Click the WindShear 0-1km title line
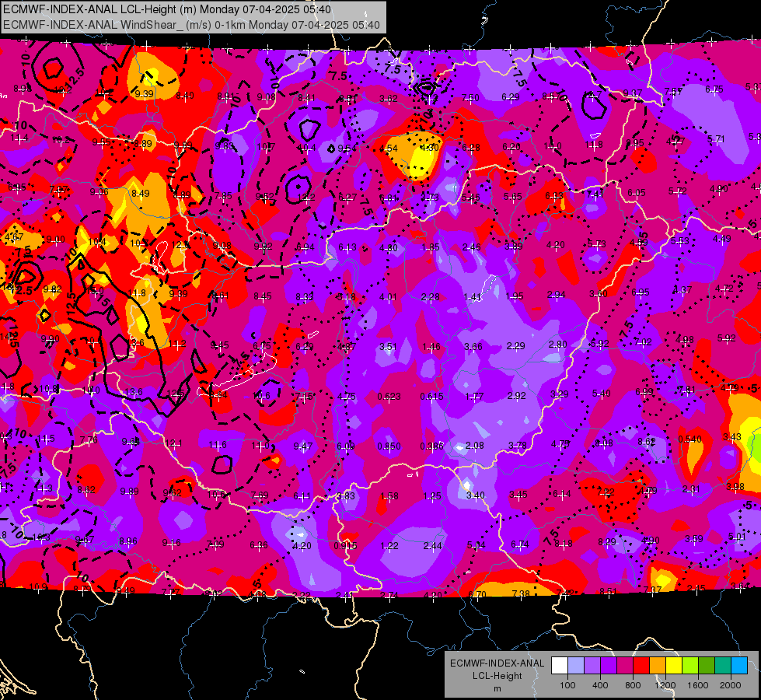This screenshot has width=761, height=700. pos(191,25)
